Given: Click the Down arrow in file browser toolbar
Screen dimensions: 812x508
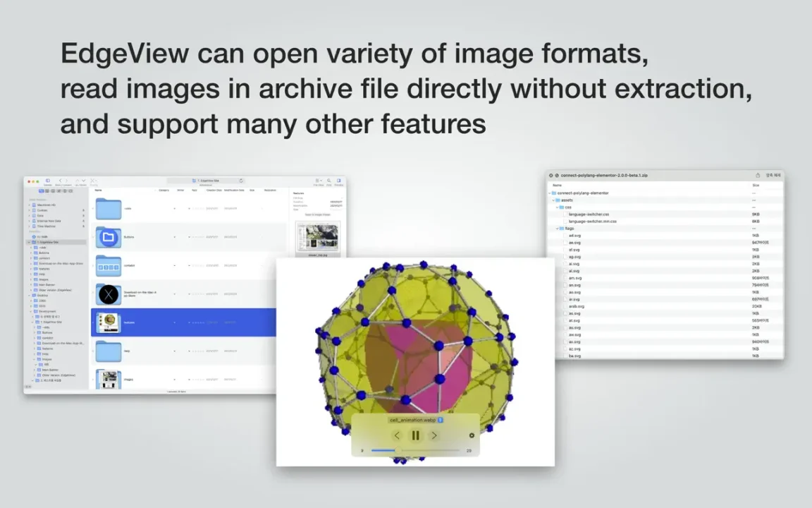Looking at the screenshot, I should click(x=83, y=181).
